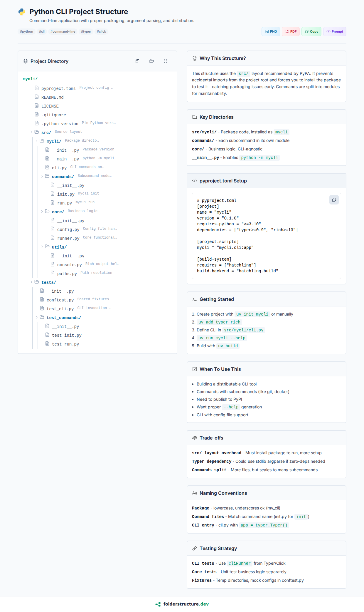Screen dimensions: 364x612
Task: Toggle the utils/ folder chevron
Action: tap(42, 247)
